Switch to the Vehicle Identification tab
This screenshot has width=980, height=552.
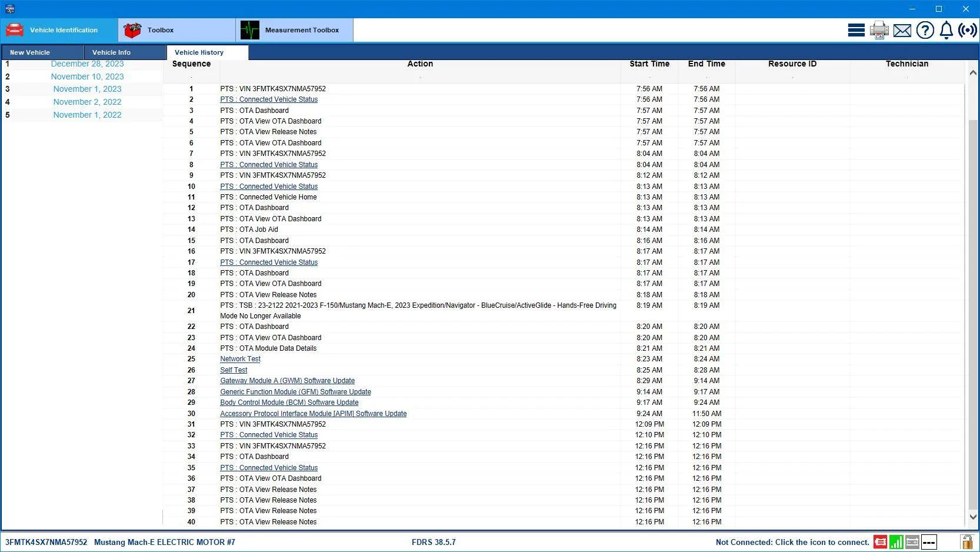point(59,30)
